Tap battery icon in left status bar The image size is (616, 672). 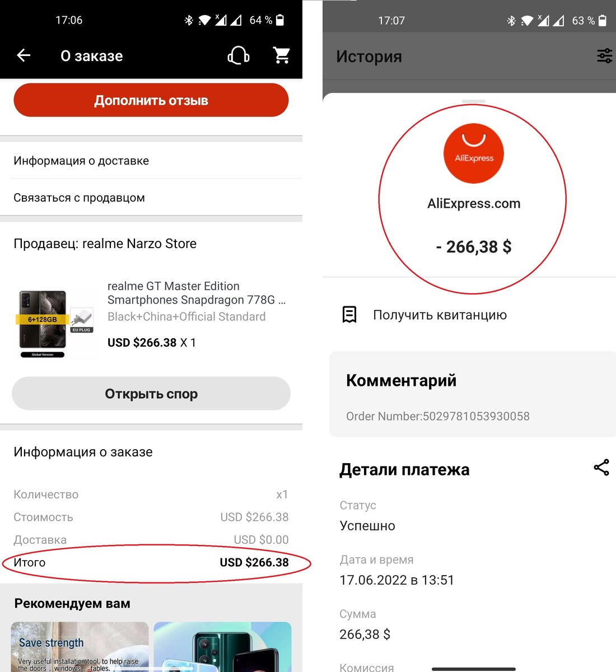tap(280, 20)
